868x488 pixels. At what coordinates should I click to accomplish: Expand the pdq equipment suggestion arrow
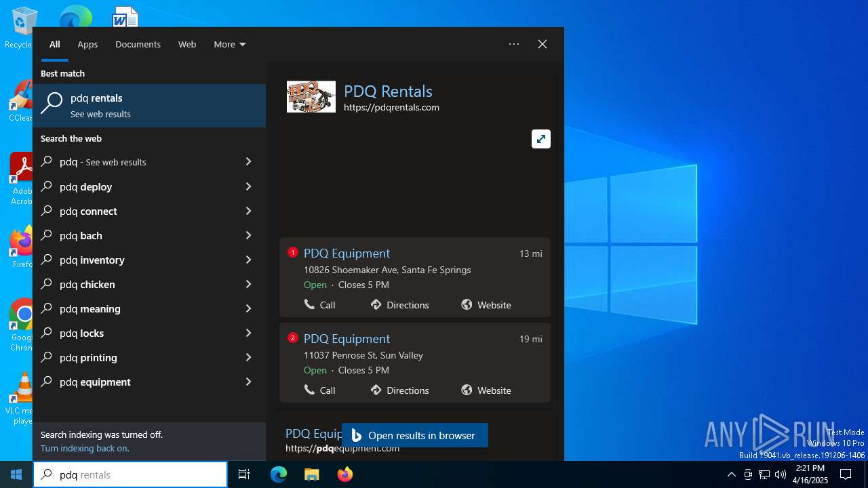(x=248, y=382)
